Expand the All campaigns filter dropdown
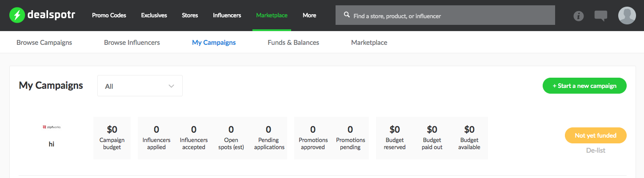The height and width of the screenshot is (178, 644). (x=140, y=86)
